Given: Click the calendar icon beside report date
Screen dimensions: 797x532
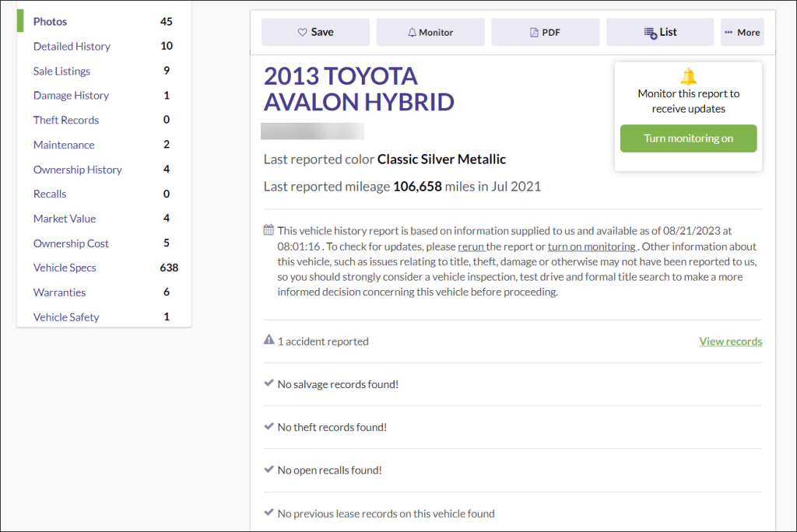Looking at the screenshot, I should click(269, 229).
